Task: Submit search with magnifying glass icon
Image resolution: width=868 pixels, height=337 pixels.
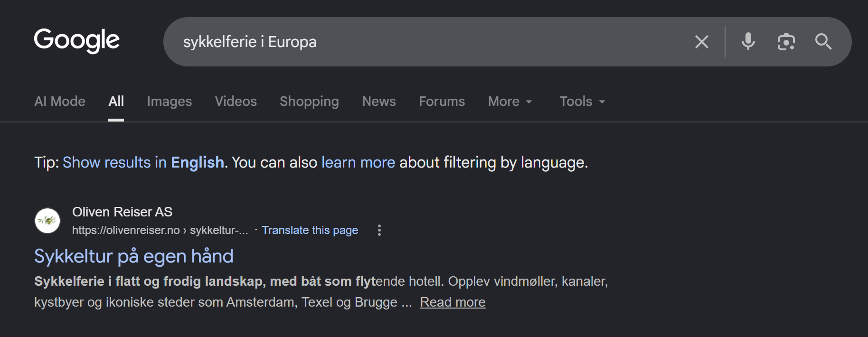Action: point(823,42)
